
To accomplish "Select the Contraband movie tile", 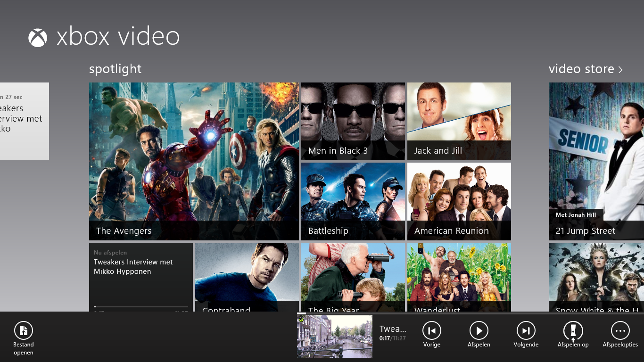I will [x=247, y=277].
